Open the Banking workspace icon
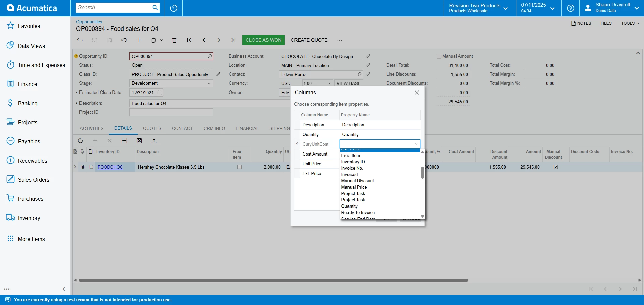 10,103
